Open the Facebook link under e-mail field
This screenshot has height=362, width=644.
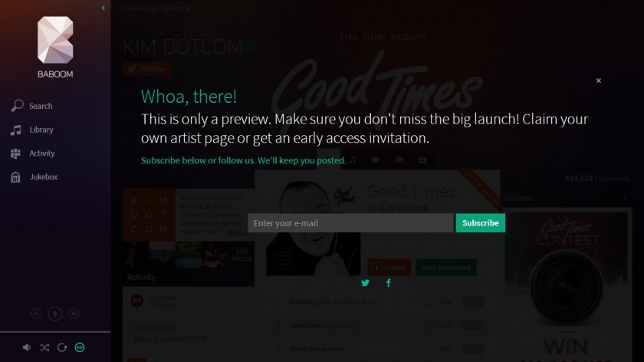[x=389, y=283]
